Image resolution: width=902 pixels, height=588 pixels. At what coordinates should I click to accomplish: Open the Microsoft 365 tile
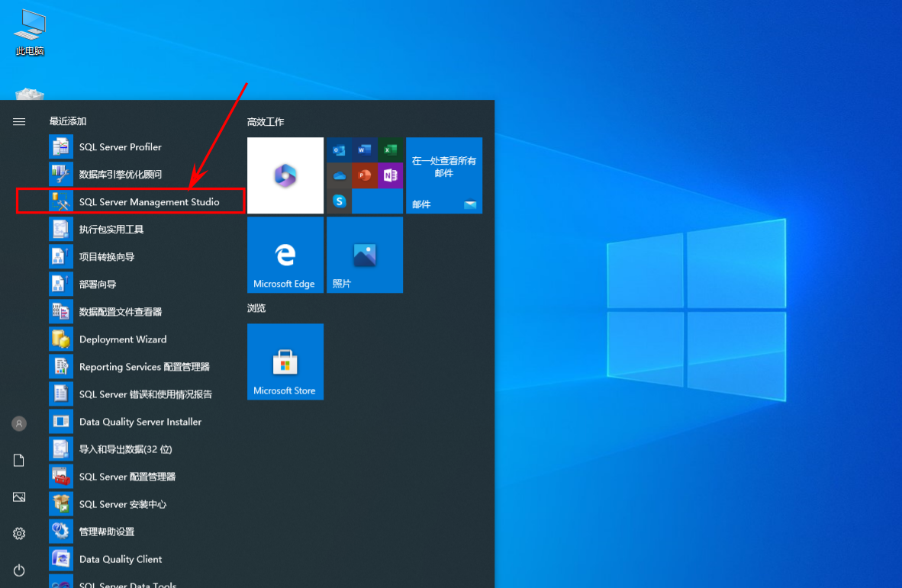click(285, 175)
